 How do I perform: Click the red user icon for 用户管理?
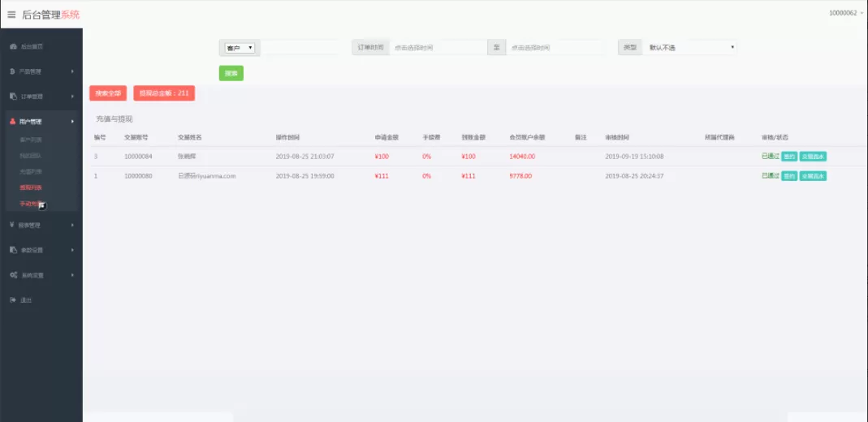click(13, 121)
